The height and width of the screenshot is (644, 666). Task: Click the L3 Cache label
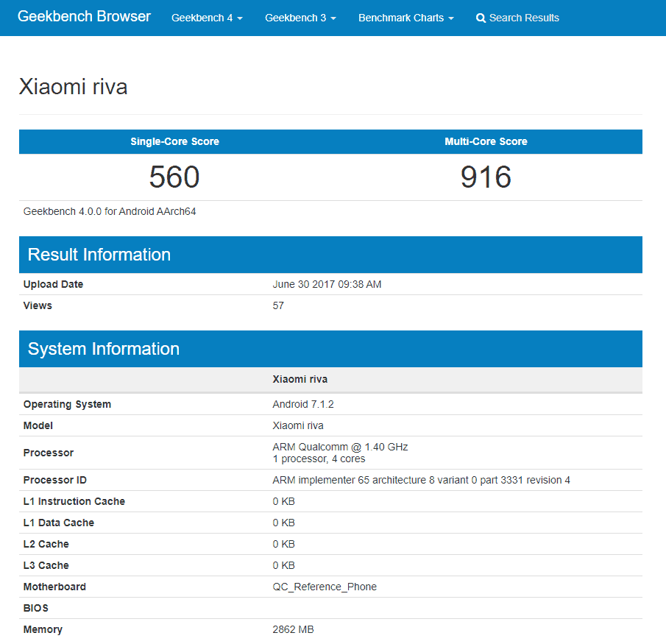pyautogui.click(x=46, y=565)
